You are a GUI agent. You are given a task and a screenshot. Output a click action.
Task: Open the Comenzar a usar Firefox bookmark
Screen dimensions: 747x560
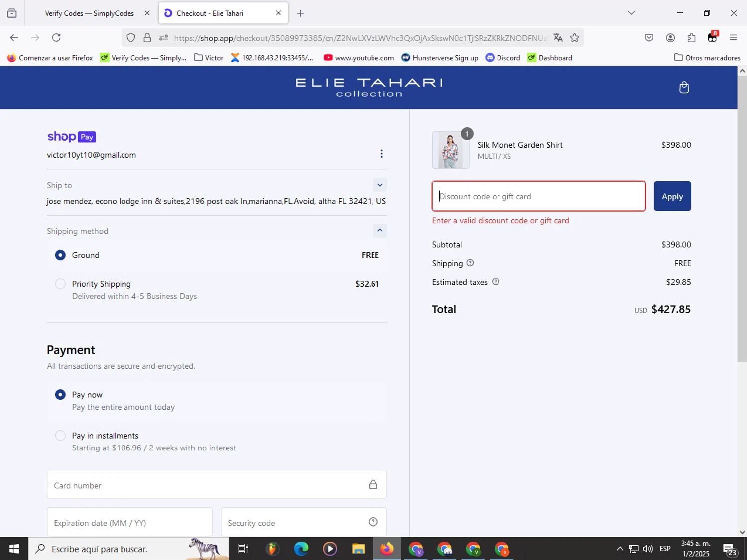point(50,58)
